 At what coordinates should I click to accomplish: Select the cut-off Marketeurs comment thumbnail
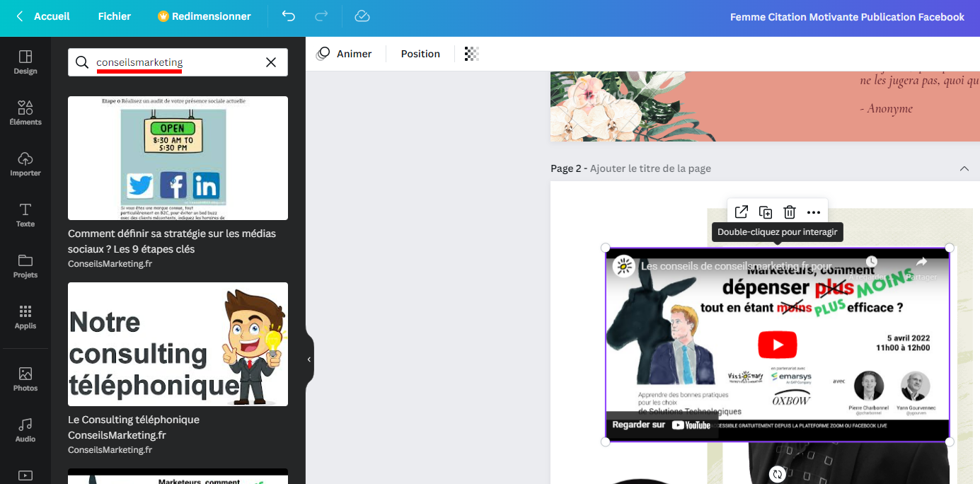click(x=178, y=476)
